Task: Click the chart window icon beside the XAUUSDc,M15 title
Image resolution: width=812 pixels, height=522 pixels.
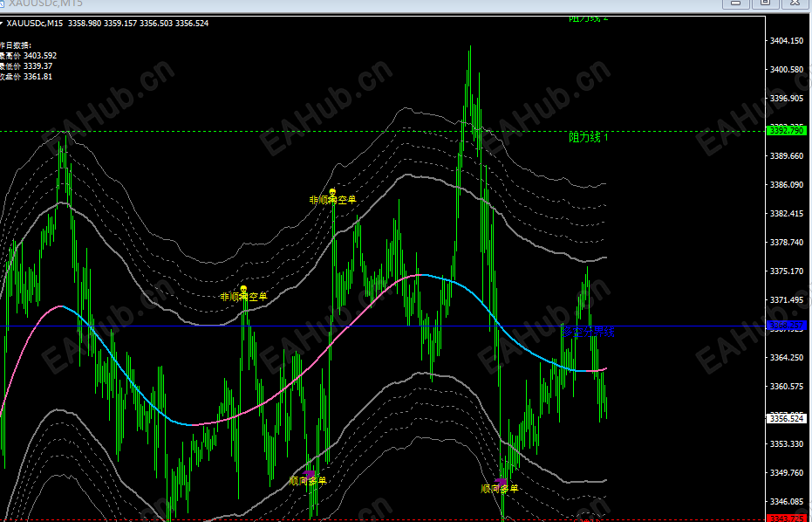Action: coord(2,3)
